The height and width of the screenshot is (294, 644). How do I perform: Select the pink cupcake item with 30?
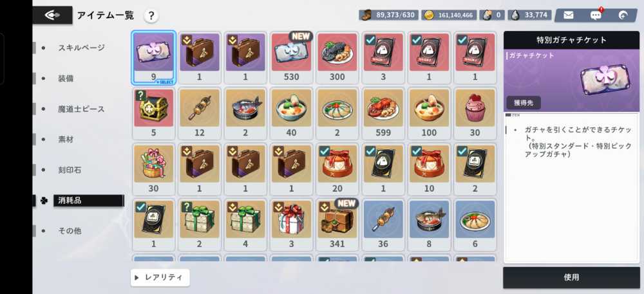click(475, 113)
